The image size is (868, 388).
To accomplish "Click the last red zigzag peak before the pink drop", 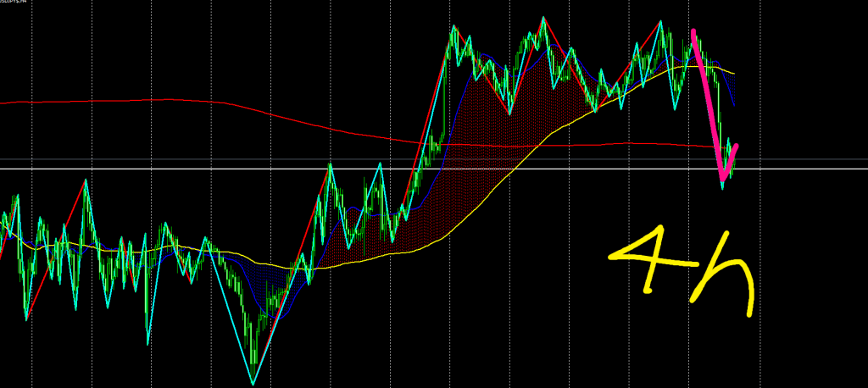I will pyautogui.click(x=662, y=22).
